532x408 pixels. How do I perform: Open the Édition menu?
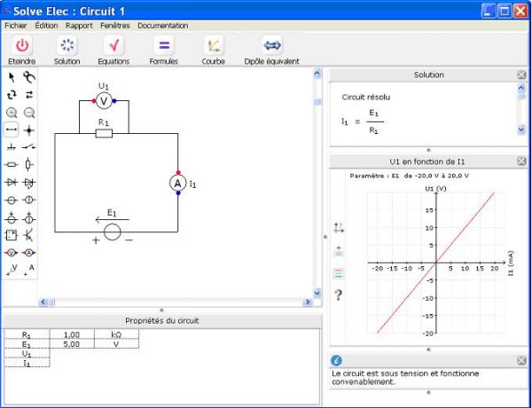point(46,26)
